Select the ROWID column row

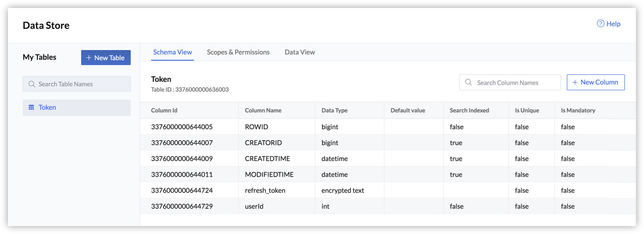(256, 127)
